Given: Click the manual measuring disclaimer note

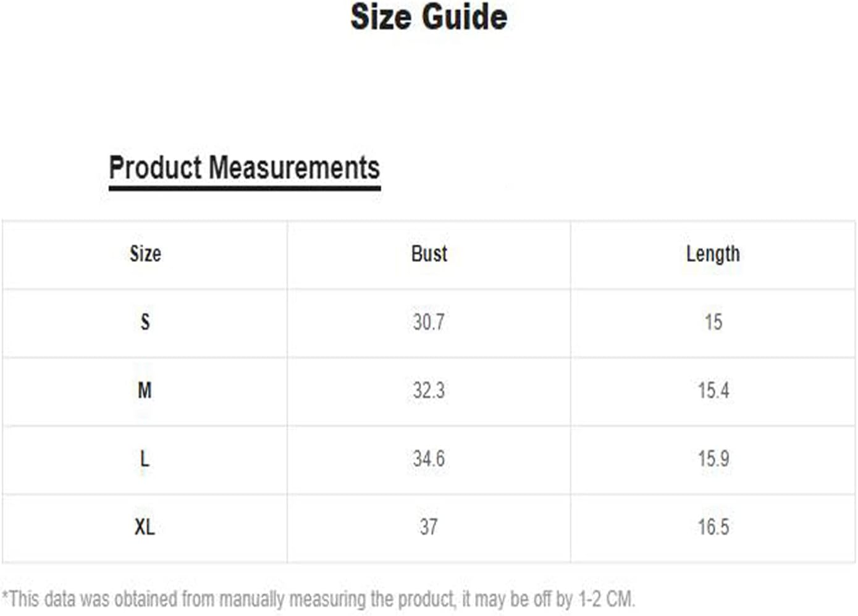Looking at the screenshot, I should [x=318, y=599].
